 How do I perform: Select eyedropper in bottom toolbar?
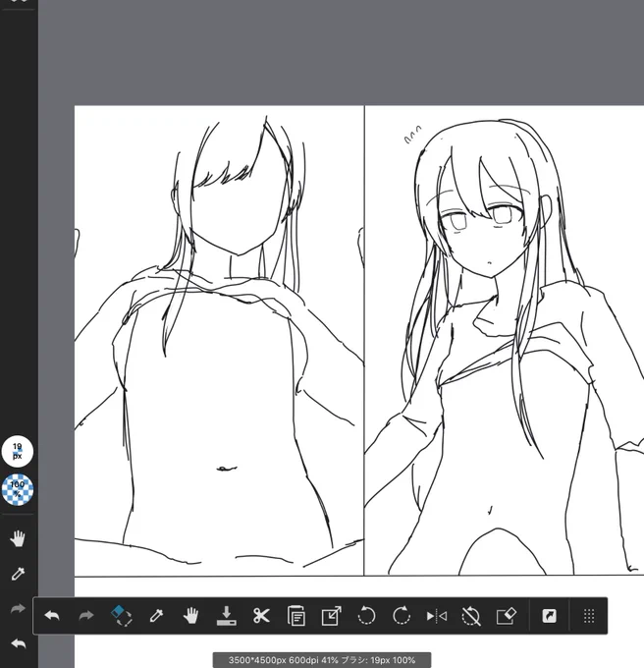pyautogui.click(x=156, y=616)
